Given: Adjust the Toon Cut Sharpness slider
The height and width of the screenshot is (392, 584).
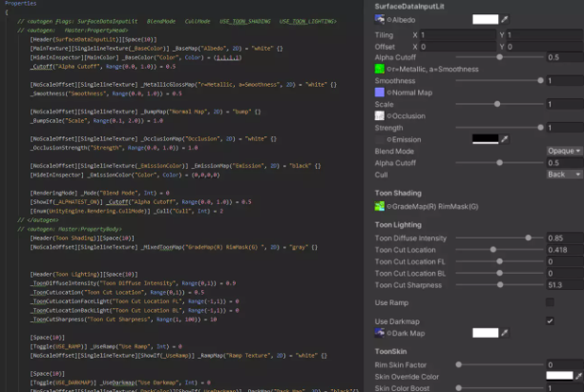Looking at the screenshot, I should pyautogui.click(x=499, y=285).
